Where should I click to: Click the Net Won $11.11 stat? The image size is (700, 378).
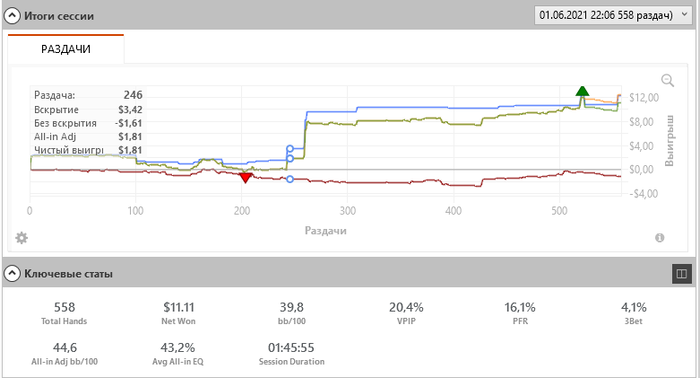[x=179, y=313]
